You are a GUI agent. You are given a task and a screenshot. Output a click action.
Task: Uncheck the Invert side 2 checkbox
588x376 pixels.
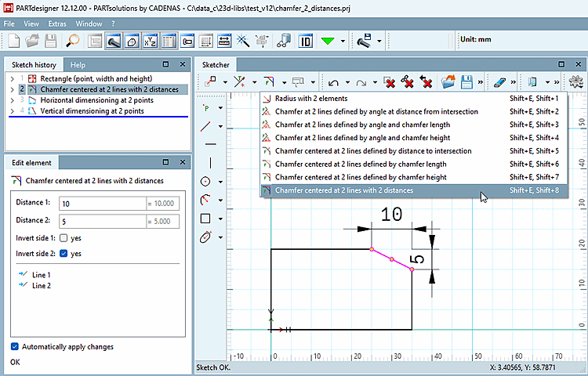click(x=64, y=254)
